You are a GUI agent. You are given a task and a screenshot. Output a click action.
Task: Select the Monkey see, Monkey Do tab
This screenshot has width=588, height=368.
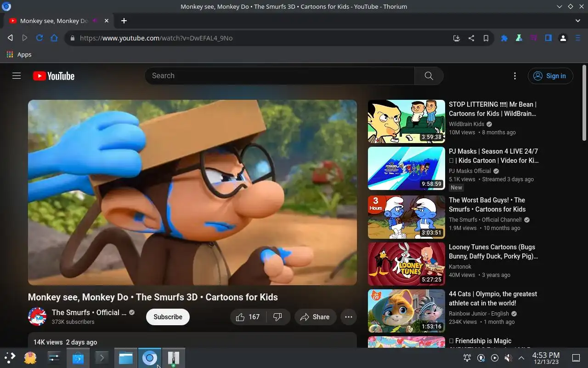point(59,21)
